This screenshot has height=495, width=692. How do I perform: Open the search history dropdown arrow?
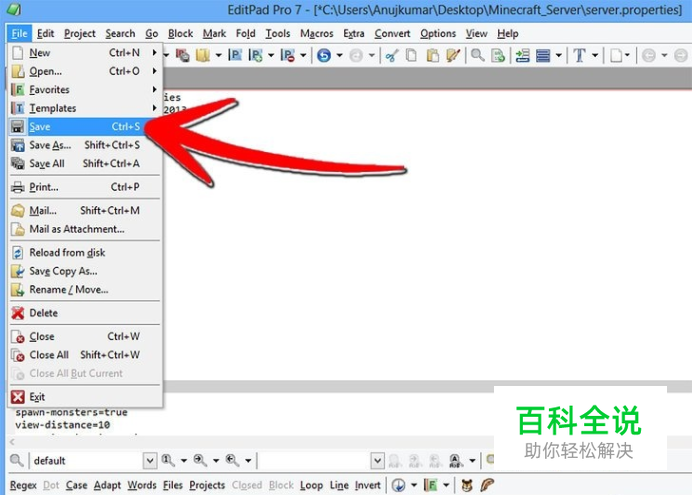click(x=414, y=485)
